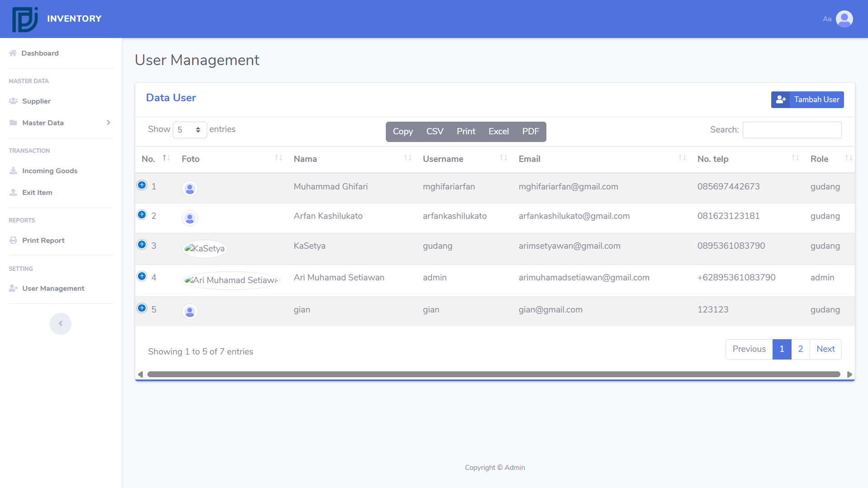Export the table using the Excel button
868x488 pixels.
[x=498, y=132]
